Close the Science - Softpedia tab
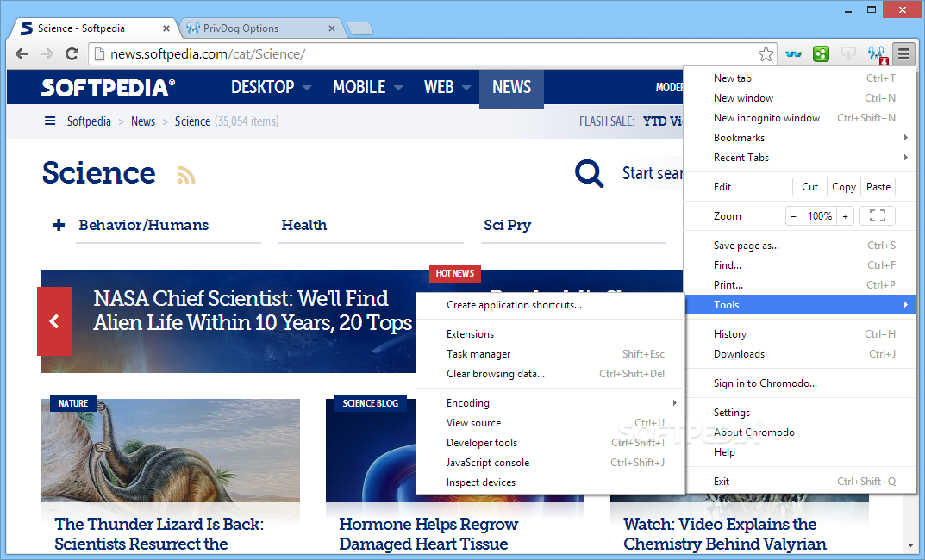Image resolution: width=925 pixels, height=560 pixels. pos(166,28)
